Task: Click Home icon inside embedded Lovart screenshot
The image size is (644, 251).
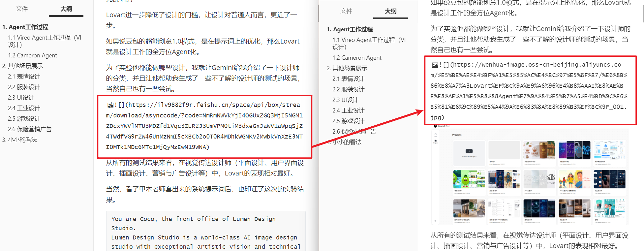Action: click(x=435, y=135)
